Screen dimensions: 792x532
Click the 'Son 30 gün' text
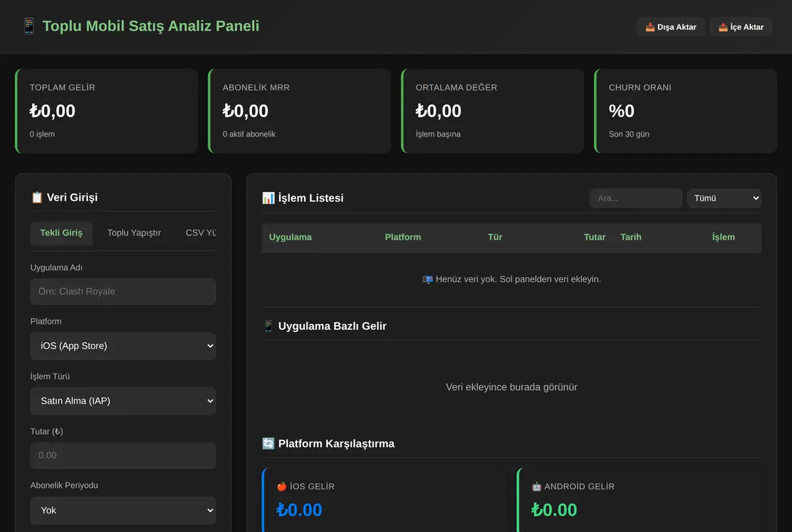tap(629, 134)
